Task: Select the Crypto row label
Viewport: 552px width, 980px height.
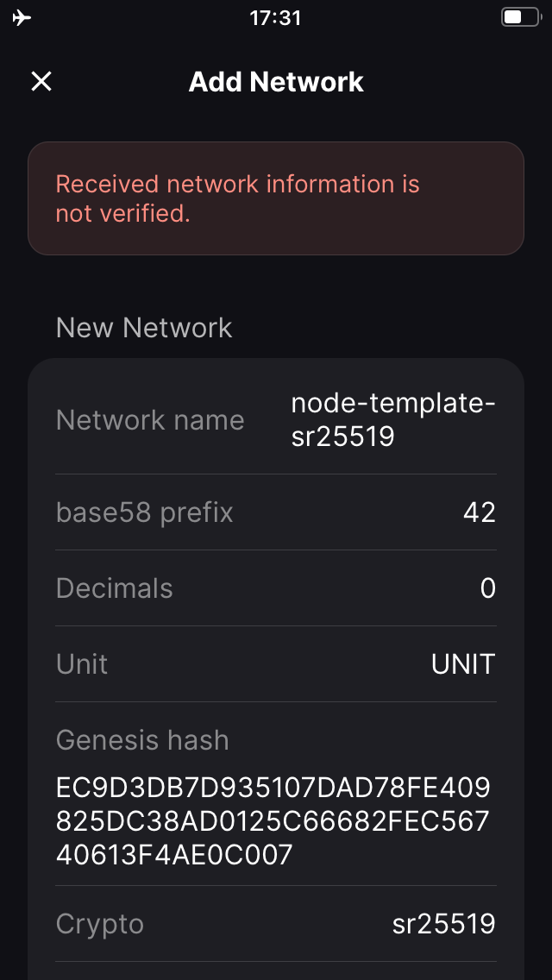Action: tap(100, 924)
